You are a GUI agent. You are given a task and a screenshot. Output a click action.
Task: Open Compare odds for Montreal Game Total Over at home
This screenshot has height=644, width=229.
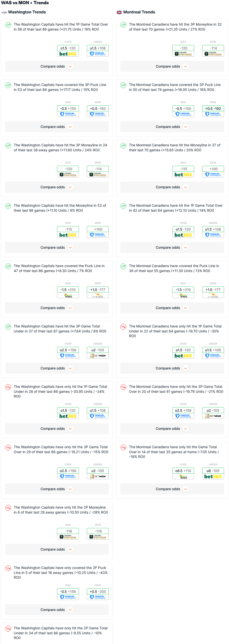172,489
